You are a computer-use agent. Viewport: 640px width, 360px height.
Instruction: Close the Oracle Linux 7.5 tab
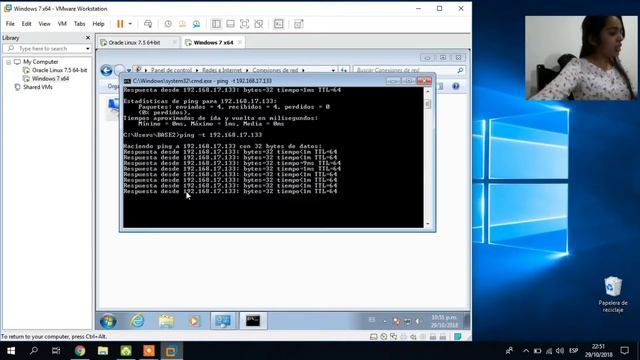[175, 42]
